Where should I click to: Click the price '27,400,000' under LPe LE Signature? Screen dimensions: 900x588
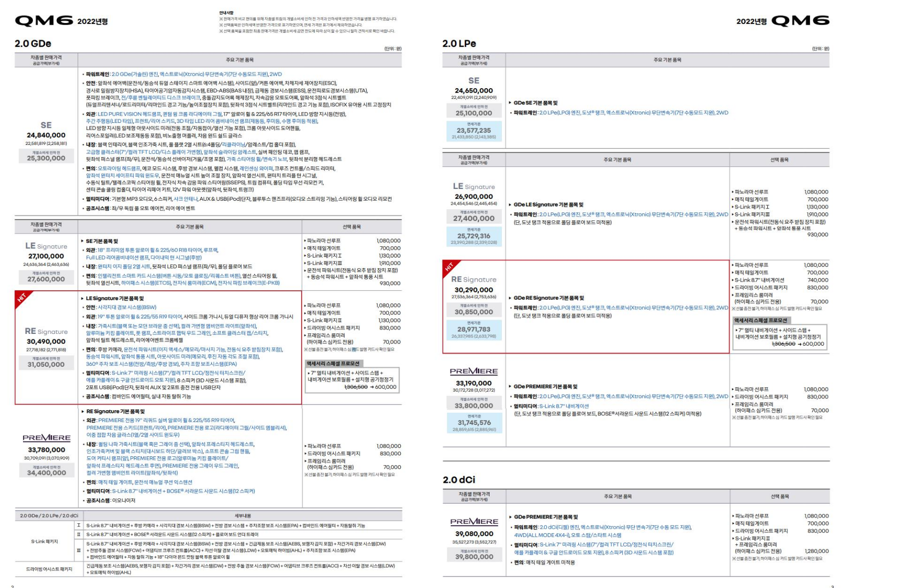point(474,219)
